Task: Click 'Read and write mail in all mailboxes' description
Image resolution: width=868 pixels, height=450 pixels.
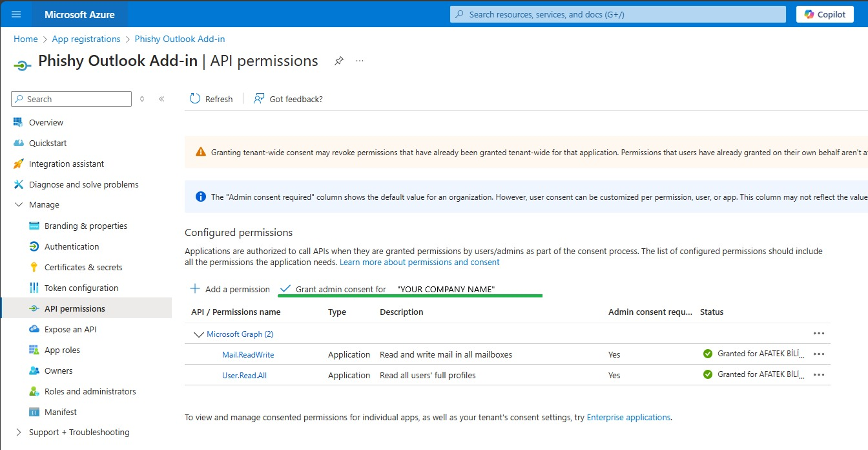Action: 446,355
